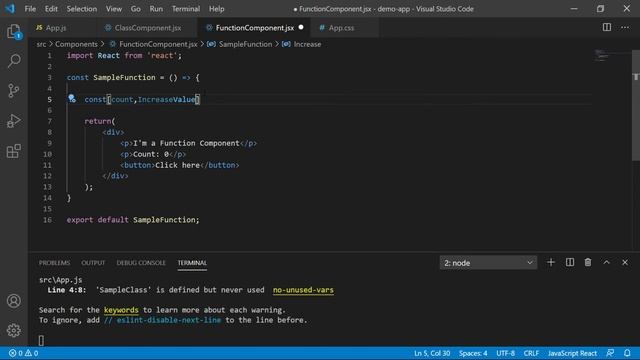This screenshot has width=640, height=360.
Task: Click the feedback icon in status bar
Action: point(610,353)
